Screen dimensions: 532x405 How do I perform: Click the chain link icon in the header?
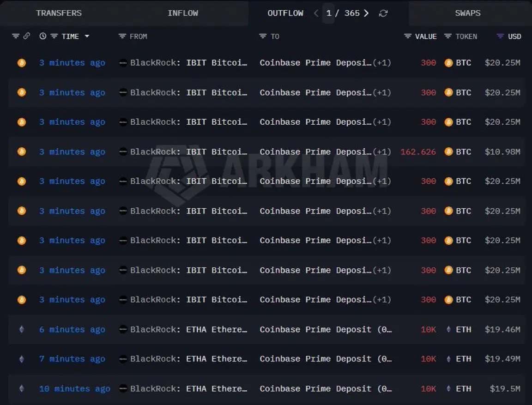[x=26, y=36]
